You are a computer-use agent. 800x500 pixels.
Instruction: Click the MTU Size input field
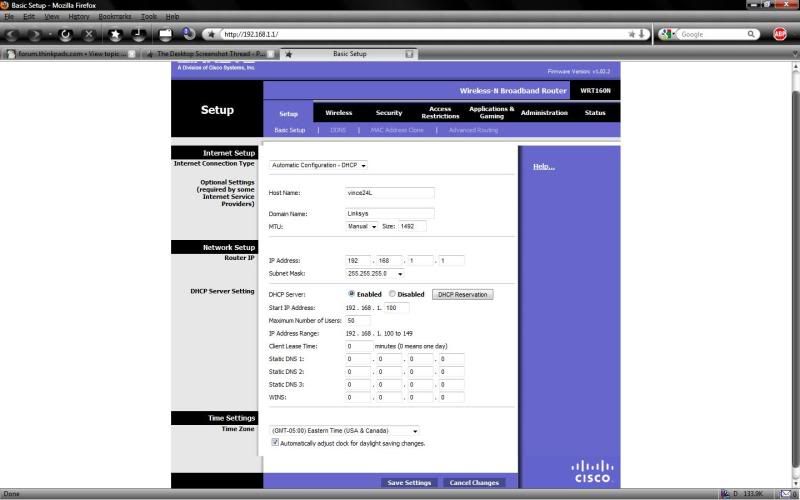pyautogui.click(x=412, y=226)
